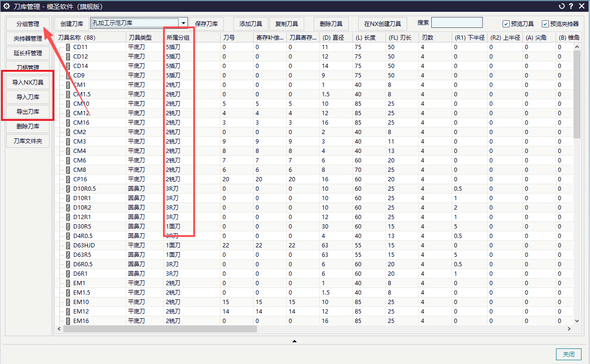590x364 pixels.
Task: Click 添加刀具 add tool button
Action: pos(251,24)
